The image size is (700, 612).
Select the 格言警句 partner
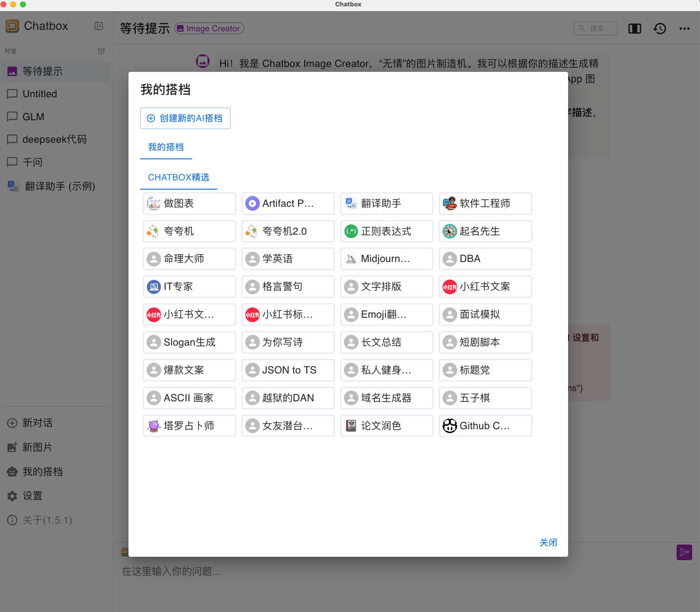click(288, 286)
